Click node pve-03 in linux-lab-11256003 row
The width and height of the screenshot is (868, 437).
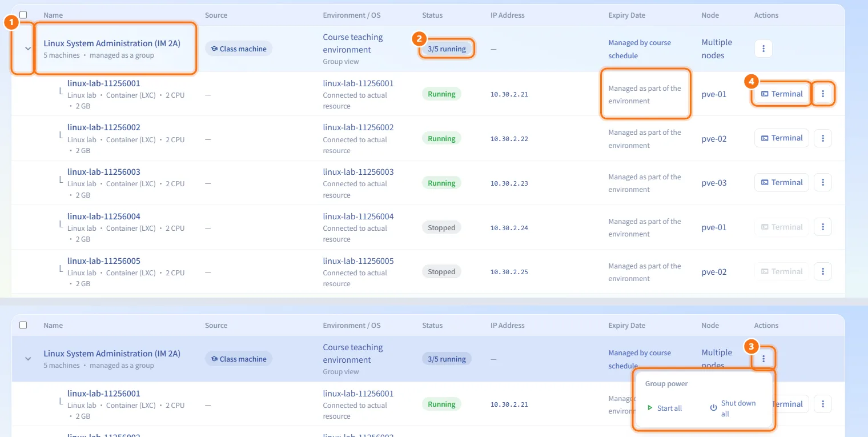pos(714,183)
